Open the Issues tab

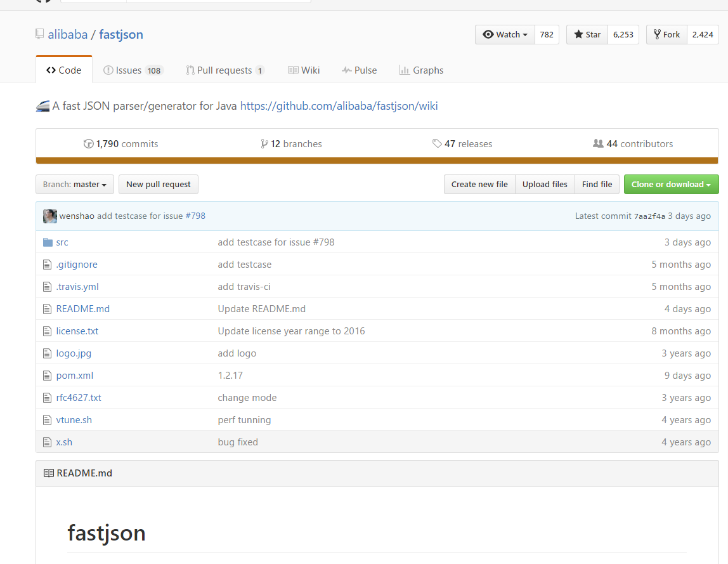point(133,70)
